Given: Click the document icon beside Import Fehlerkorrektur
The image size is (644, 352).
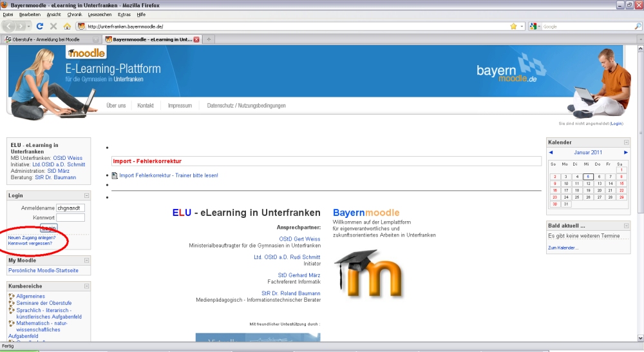Looking at the screenshot, I should [115, 175].
